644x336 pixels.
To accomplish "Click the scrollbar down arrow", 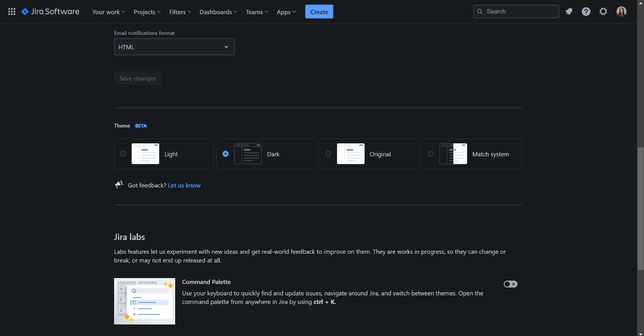I will pos(640,333).
